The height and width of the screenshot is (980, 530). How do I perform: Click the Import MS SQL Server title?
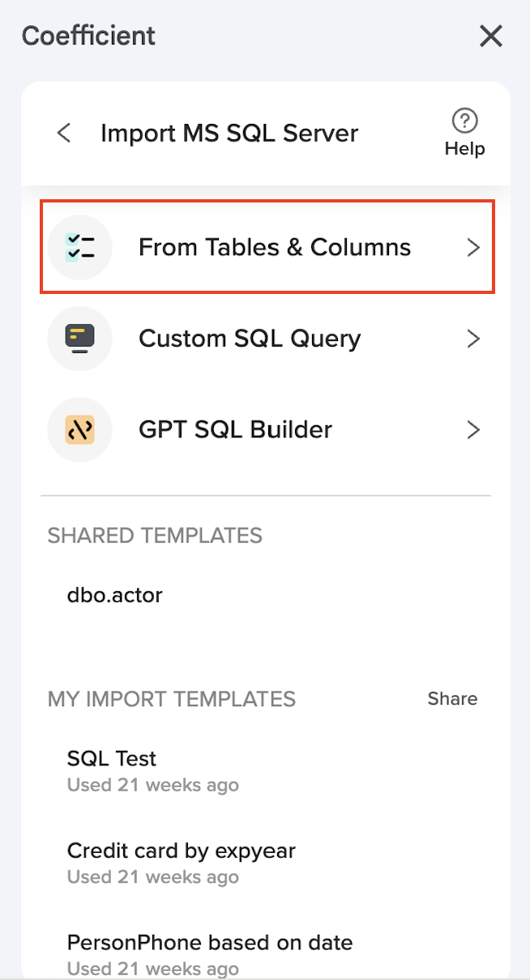tap(229, 133)
